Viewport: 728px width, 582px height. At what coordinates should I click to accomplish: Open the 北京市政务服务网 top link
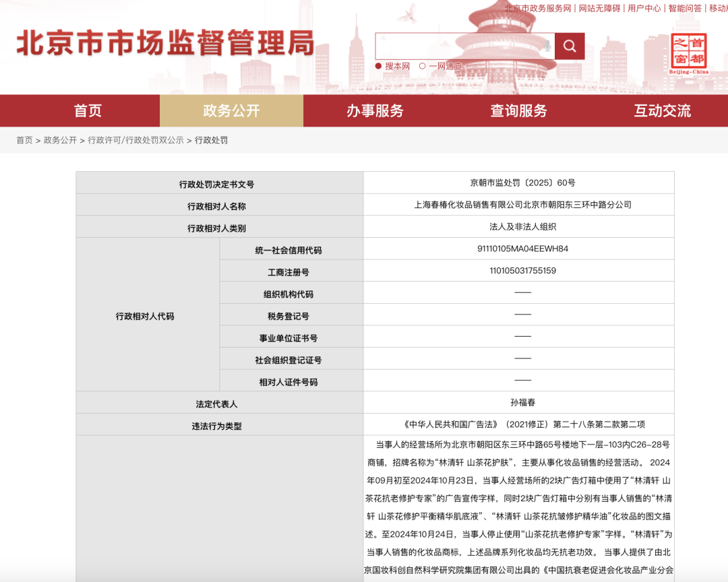[x=538, y=8]
